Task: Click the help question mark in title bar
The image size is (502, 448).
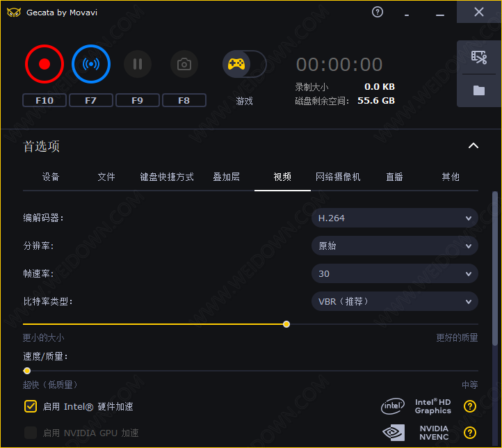Action: point(378,12)
